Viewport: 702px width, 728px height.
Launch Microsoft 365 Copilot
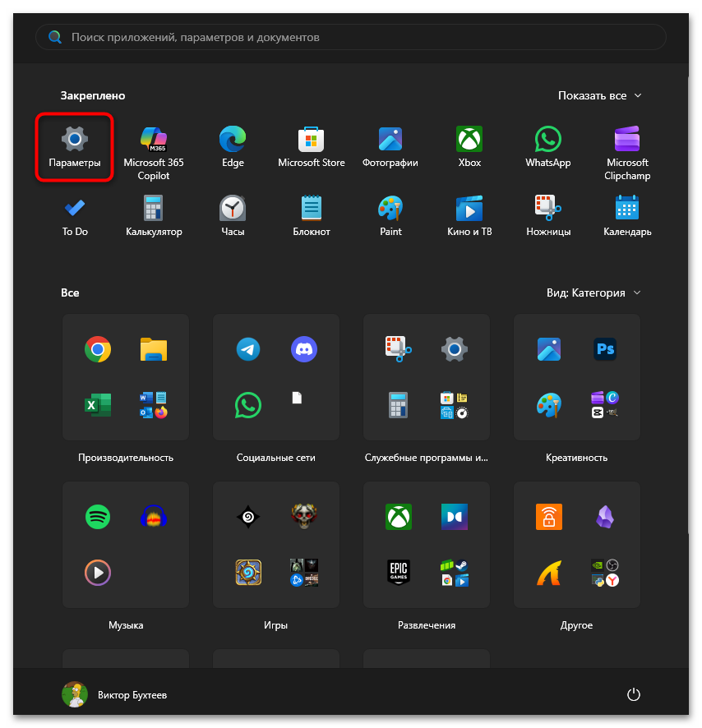click(x=154, y=154)
